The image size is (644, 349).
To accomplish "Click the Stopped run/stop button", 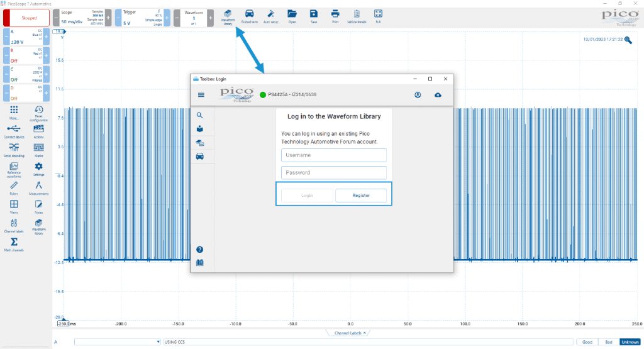I will point(26,18).
